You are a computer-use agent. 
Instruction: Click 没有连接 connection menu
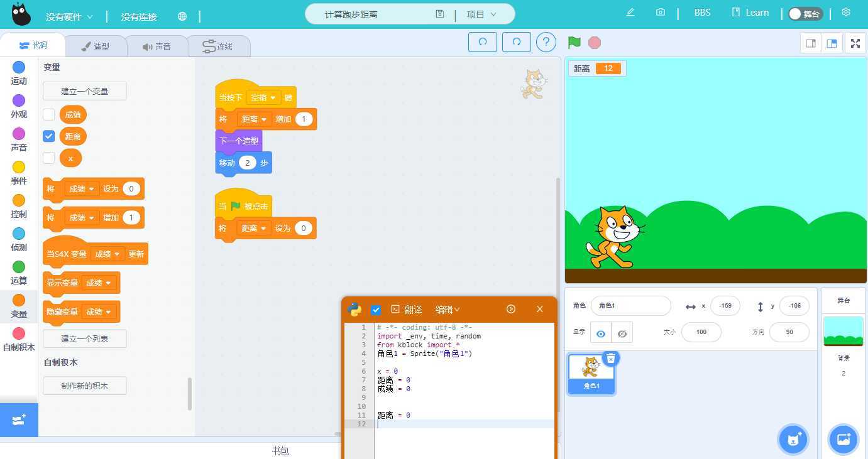[139, 17]
